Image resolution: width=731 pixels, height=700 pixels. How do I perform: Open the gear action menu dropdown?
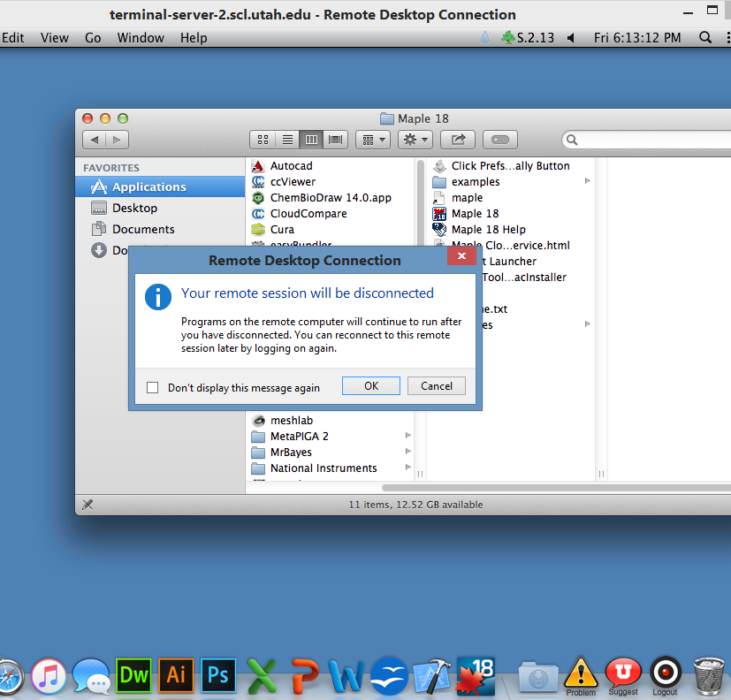(415, 140)
